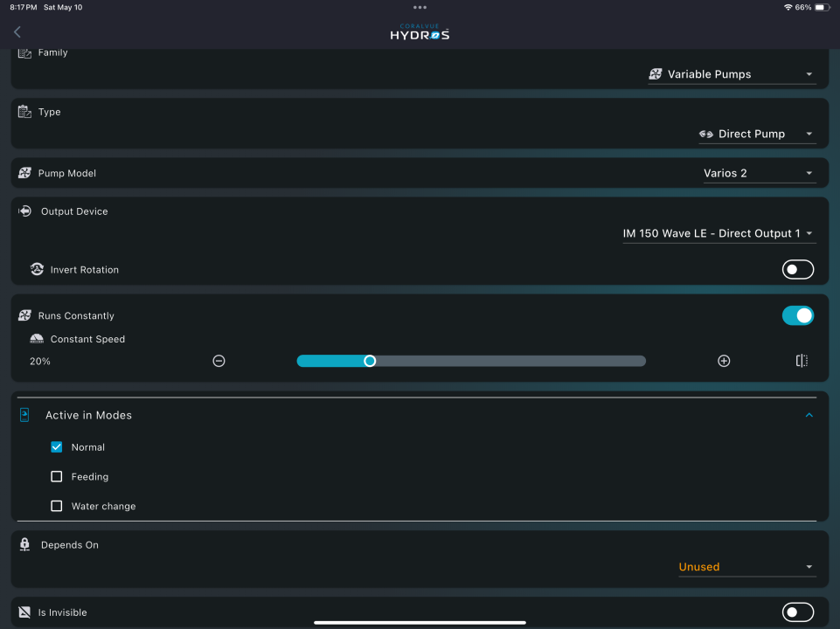The width and height of the screenshot is (840, 629).
Task: Tap the Active in Modes icon
Action: 24,415
